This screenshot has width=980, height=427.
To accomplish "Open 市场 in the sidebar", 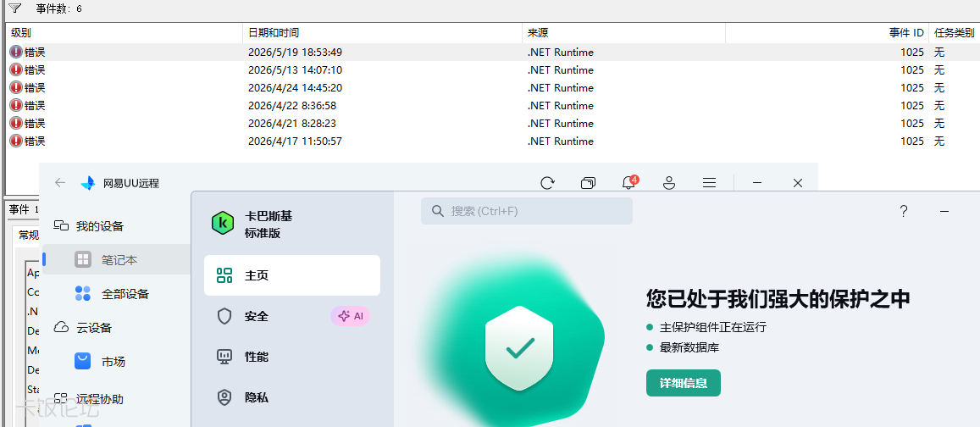I will point(116,362).
